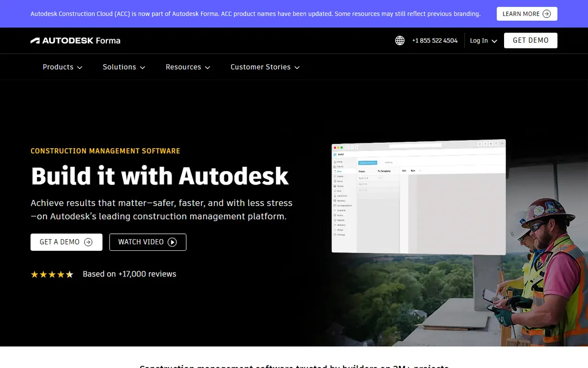
Task: Click the arrow icon in Learn More
Action: (x=547, y=14)
